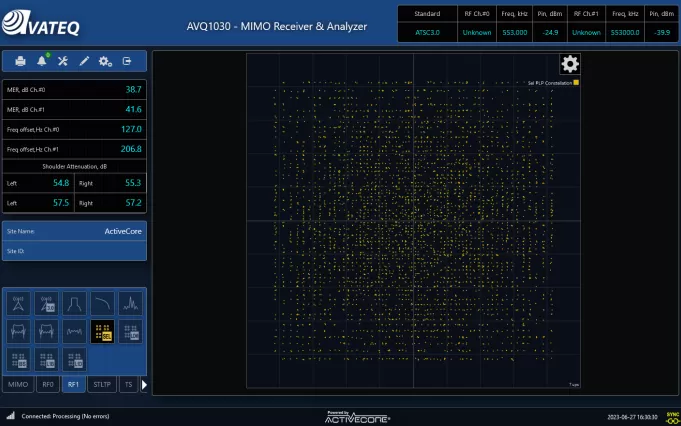Click the Sel PLP Constellation yellow swatch
The image size is (681, 426).
(577, 82)
